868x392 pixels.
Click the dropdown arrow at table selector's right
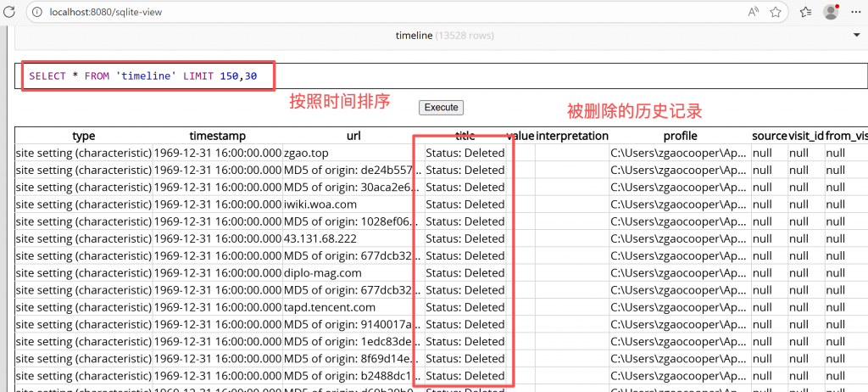click(855, 36)
